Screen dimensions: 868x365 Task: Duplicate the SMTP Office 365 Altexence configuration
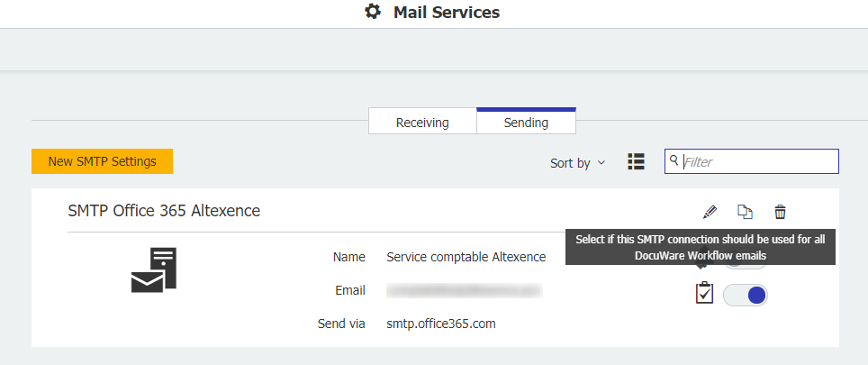(x=745, y=212)
